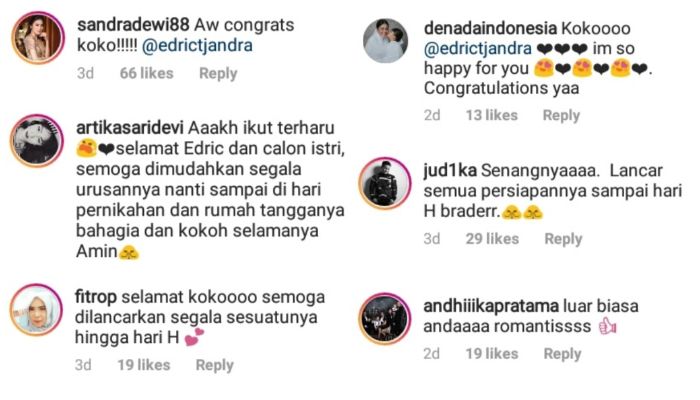700x400 pixels.
Task: View 19 likes on fitrop's comment
Action: click(x=144, y=365)
